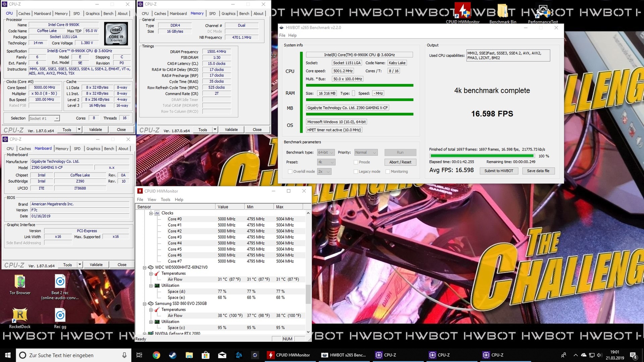Open File menu in HWBOT x265 Benchmark
This screenshot has height=362, width=644.
click(x=282, y=36)
